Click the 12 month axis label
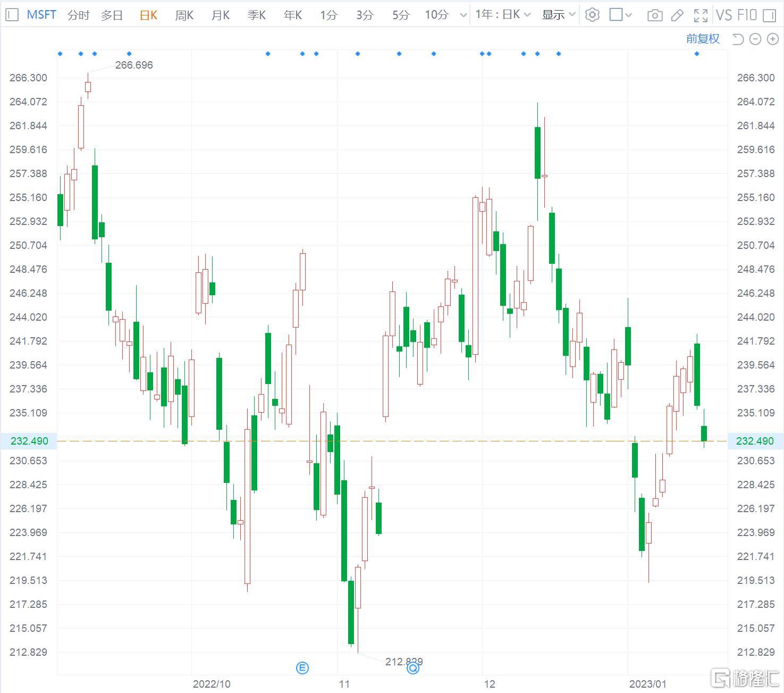 (490, 684)
